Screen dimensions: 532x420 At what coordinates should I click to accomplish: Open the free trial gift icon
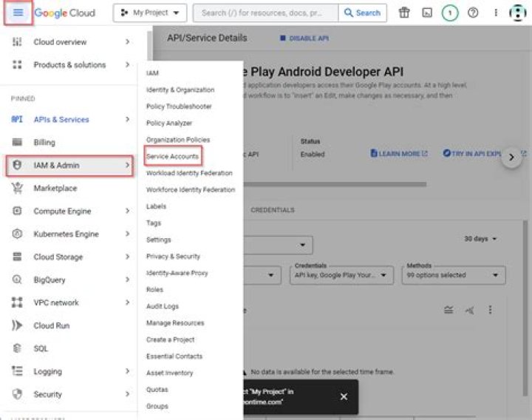pyautogui.click(x=403, y=13)
